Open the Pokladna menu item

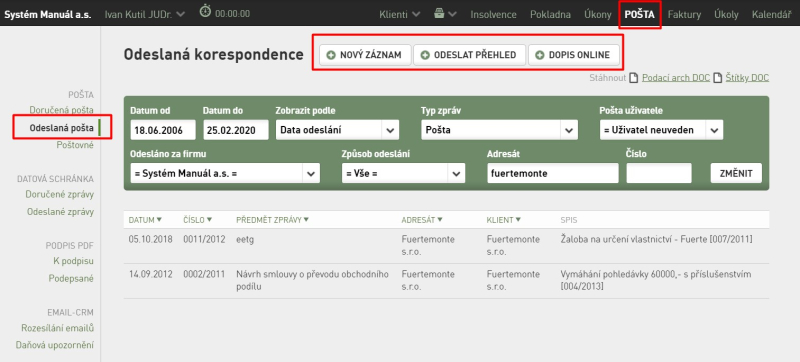click(550, 14)
